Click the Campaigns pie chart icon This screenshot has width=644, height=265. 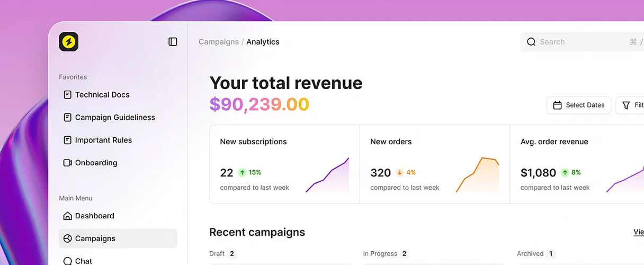67,238
